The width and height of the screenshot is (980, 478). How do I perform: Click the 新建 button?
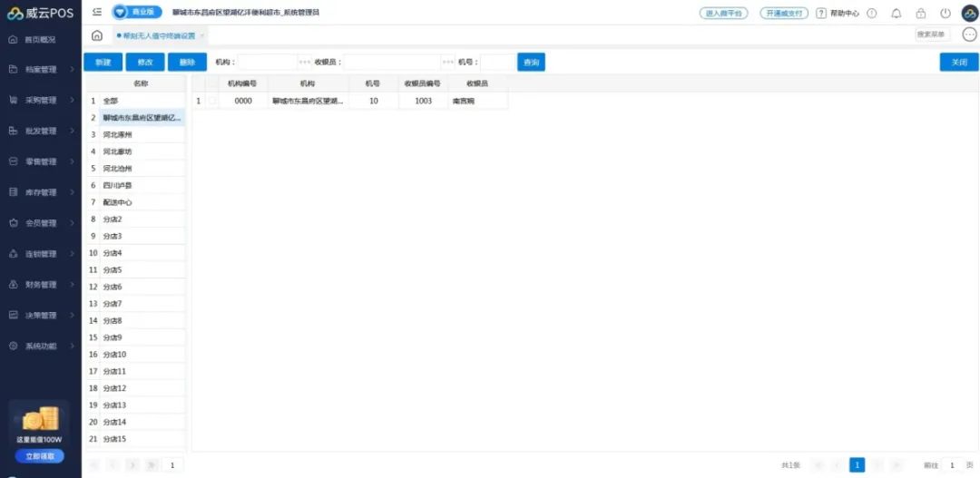(x=103, y=62)
